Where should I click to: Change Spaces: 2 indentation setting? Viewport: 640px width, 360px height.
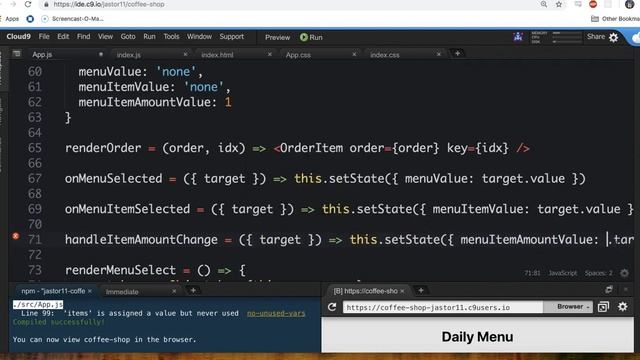click(x=598, y=273)
